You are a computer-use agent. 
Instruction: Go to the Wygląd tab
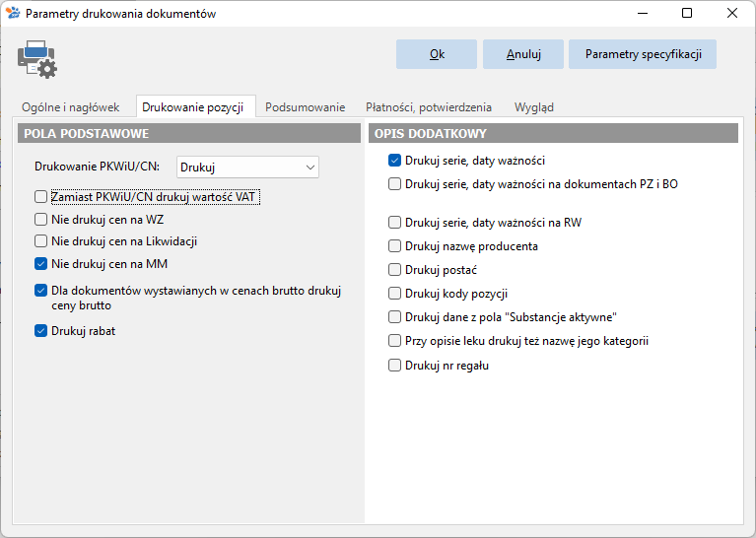coord(533,107)
